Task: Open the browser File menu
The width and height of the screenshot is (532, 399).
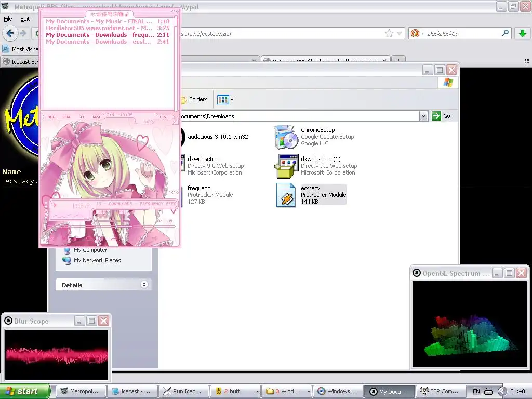Action: [x=8, y=19]
